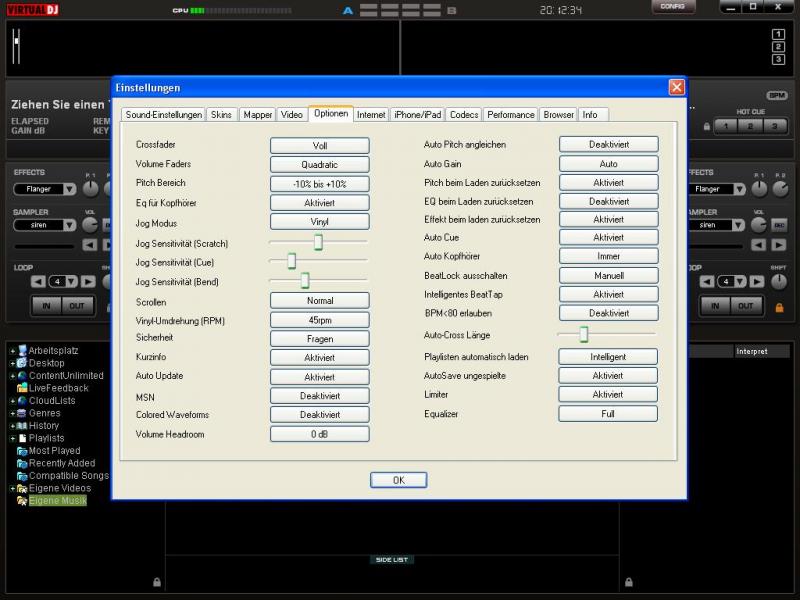800x600 pixels.
Task: Click the Genres icon in the browser tree
Action: (x=21, y=413)
